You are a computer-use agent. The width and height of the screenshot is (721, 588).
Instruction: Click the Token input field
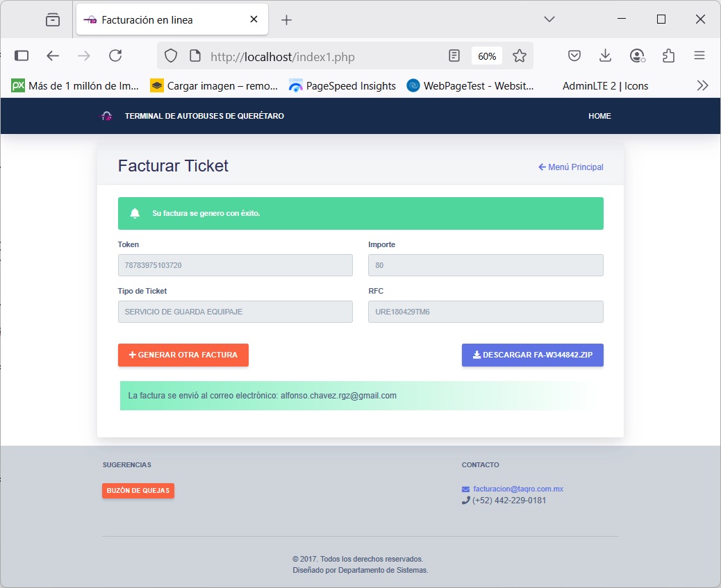coord(235,265)
